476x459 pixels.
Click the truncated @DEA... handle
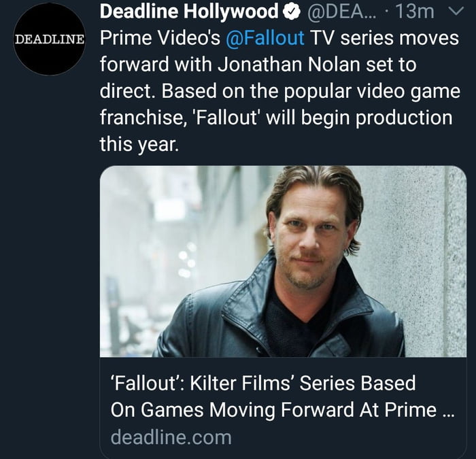[x=336, y=12]
